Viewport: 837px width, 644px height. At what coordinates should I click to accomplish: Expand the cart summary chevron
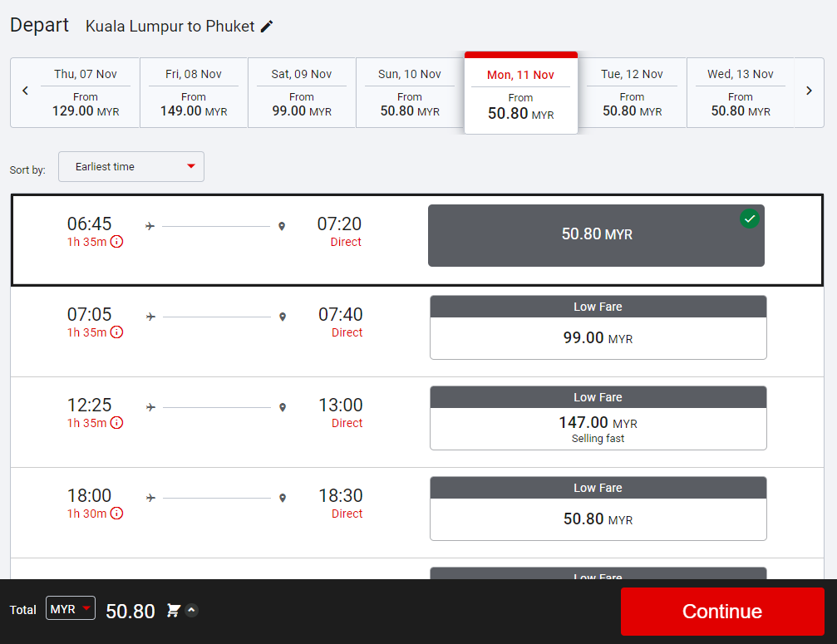[191, 611]
